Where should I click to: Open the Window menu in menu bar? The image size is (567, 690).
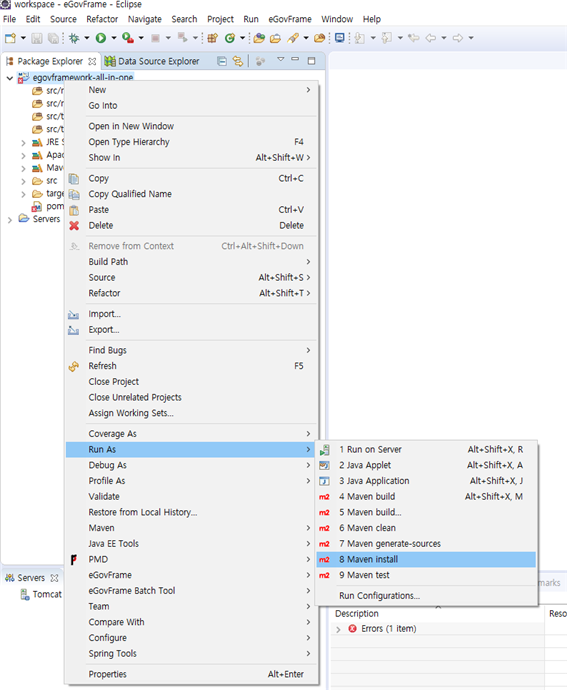(337, 19)
